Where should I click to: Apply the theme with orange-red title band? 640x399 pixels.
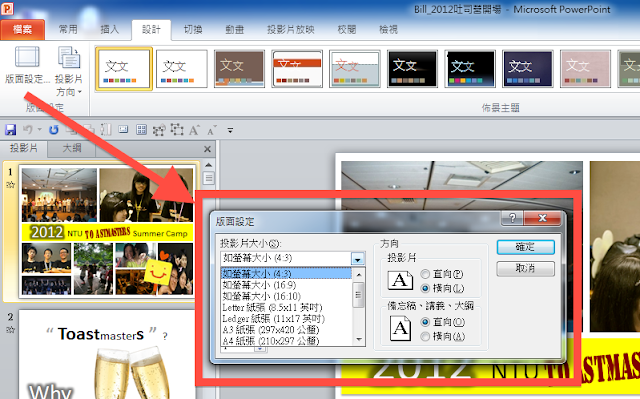pyautogui.click(x=297, y=69)
